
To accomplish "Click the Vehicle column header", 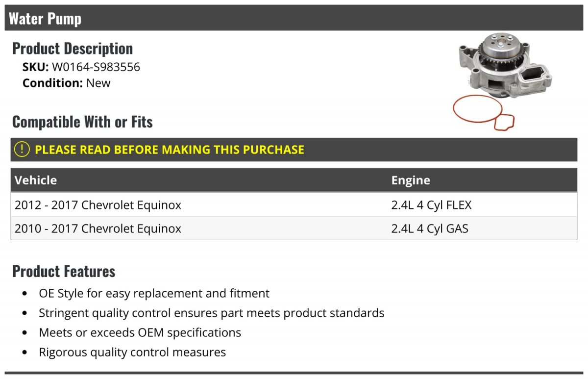I will pos(36,180).
